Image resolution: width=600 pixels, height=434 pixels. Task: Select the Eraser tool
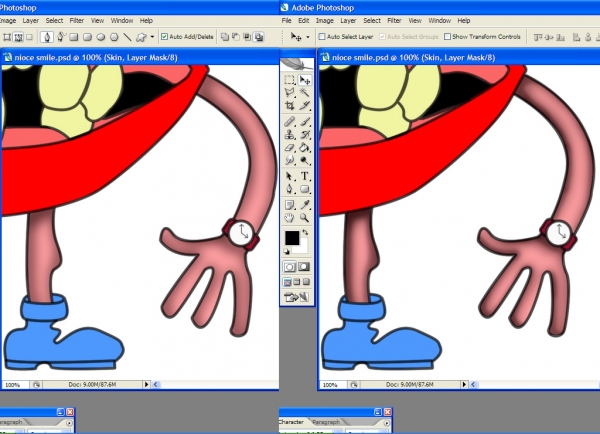(290, 147)
